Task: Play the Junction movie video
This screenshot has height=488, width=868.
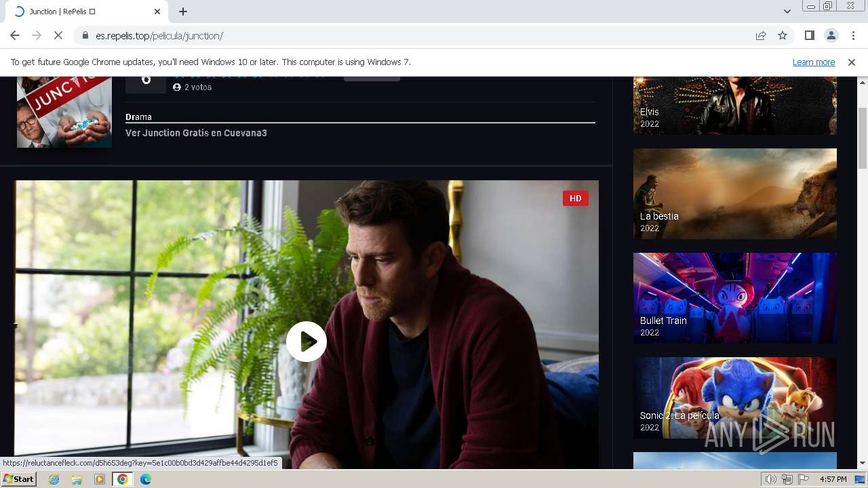Action: pos(307,342)
